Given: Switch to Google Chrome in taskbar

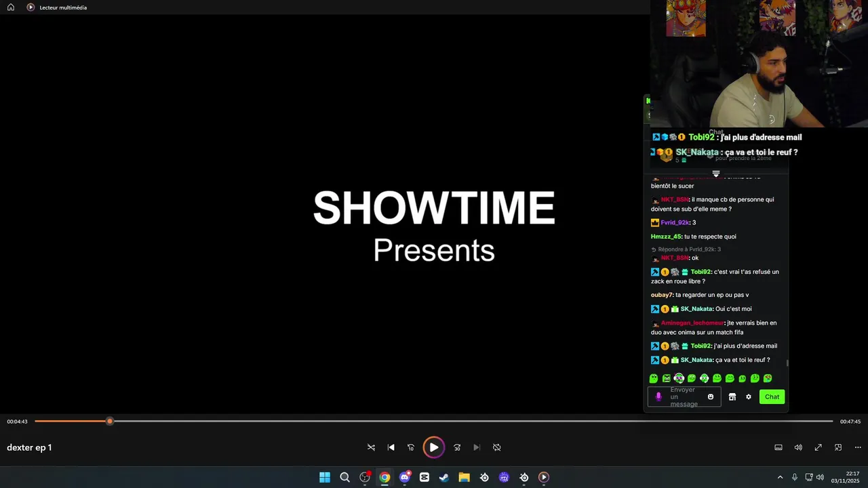Looking at the screenshot, I should coord(384,477).
